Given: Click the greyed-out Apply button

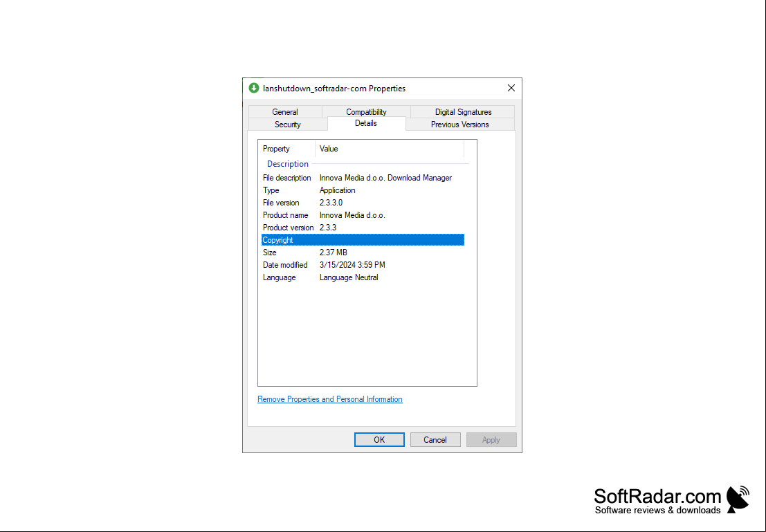Looking at the screenshot, I should point(491,440).
